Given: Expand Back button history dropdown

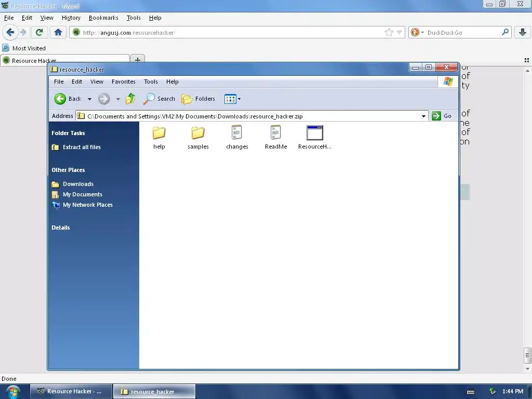Looking at the screenshot, I should pos(89,99).
